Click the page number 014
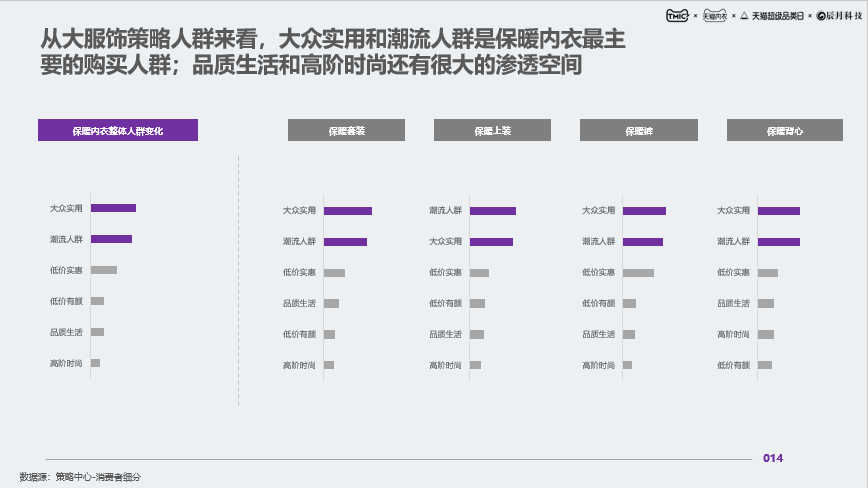 (x=773, y=458)
